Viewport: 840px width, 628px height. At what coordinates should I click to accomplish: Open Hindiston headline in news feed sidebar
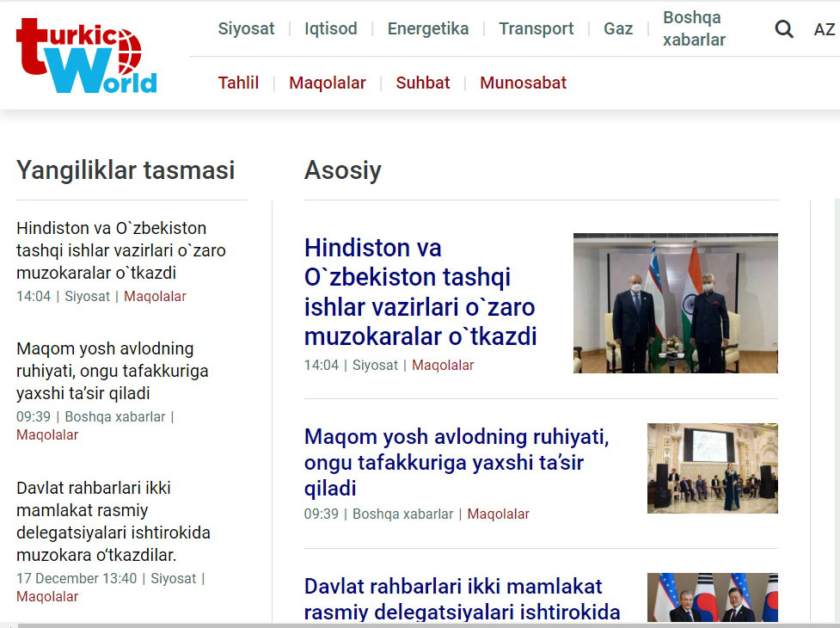click(x=121, y=250)
